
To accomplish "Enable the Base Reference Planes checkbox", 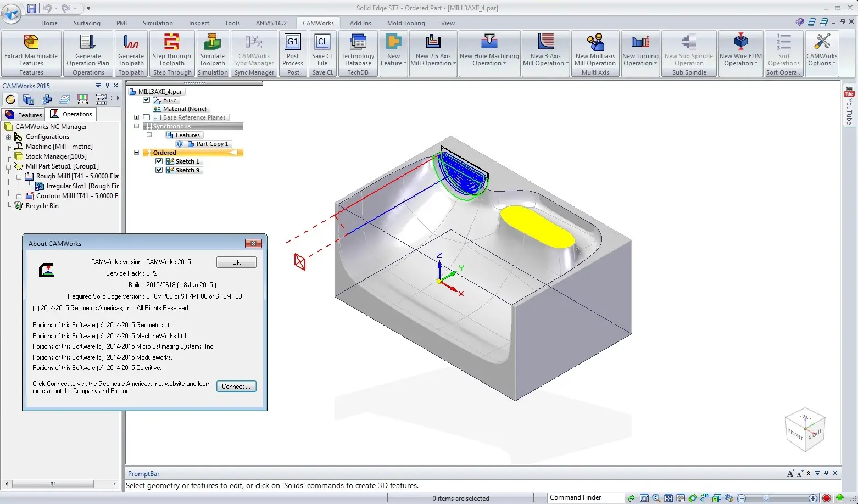I will click(x=147, y=117).
